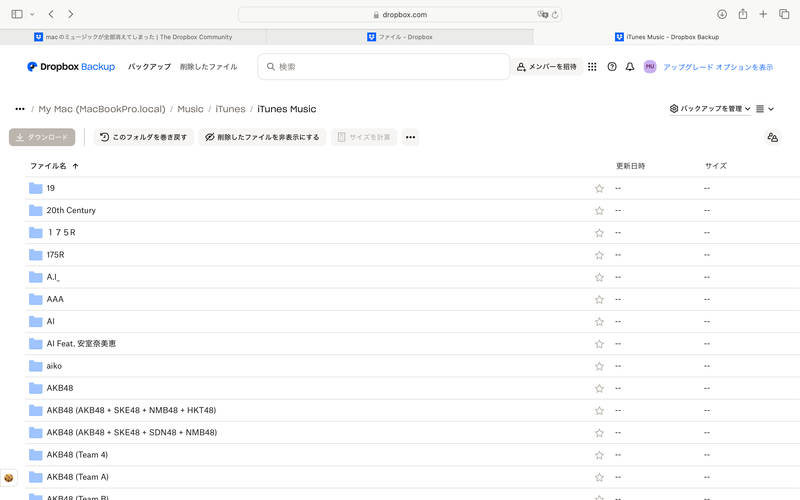Open the Dropbox app grid icon
The image size is (800, 500).
592,67
